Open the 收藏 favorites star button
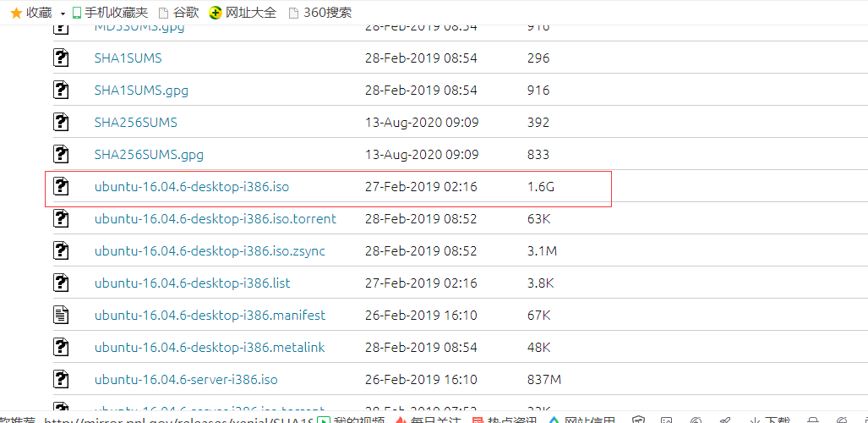 31,12
